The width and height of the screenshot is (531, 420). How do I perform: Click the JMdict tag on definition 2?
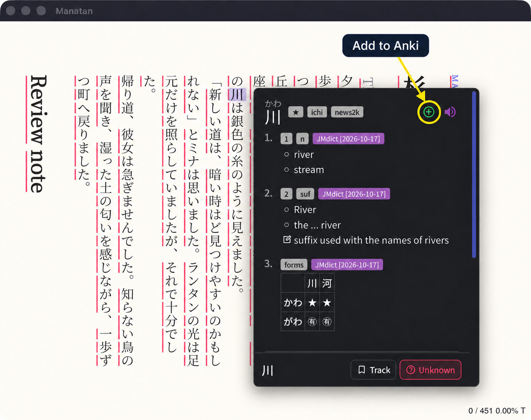[354, 194]
